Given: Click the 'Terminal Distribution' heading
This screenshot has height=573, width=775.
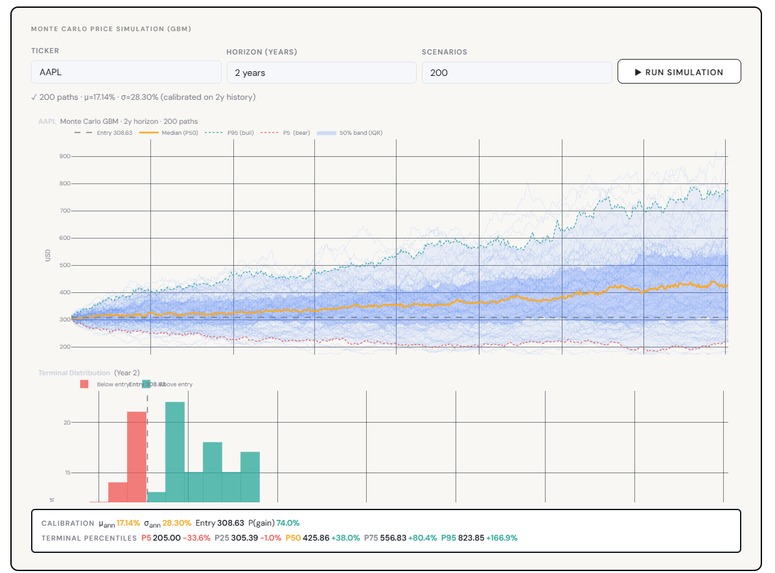Looking at the screenshot, I should [x=74, y=373].
